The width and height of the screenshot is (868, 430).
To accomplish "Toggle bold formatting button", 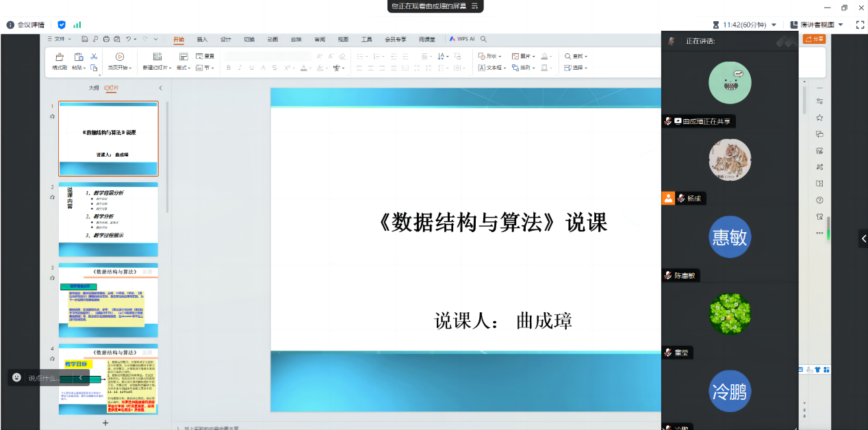I will tap(228, 68).
